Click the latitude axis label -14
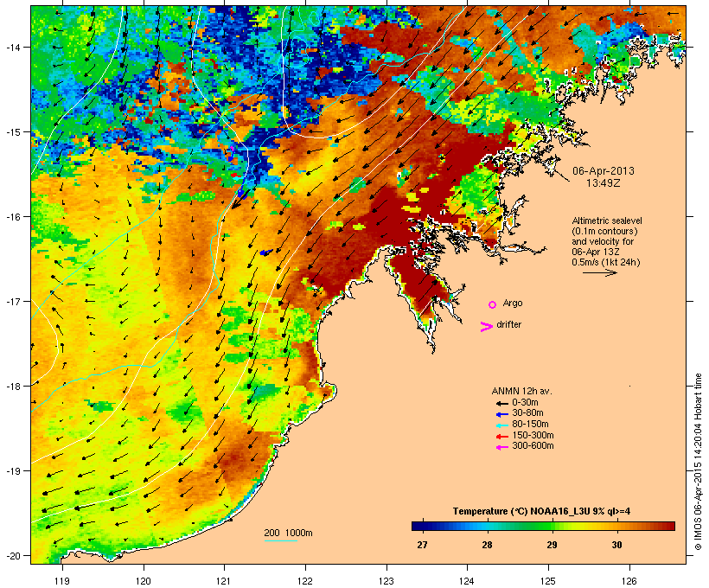Image resolution: width=709 pixels, height=588 pixels. 12,47
